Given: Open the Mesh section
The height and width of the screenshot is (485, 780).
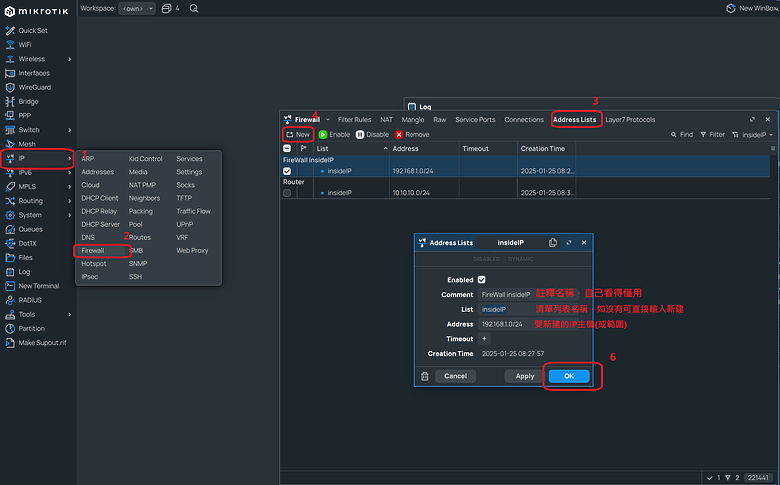Looking at the screenshot, I should 21,144.
